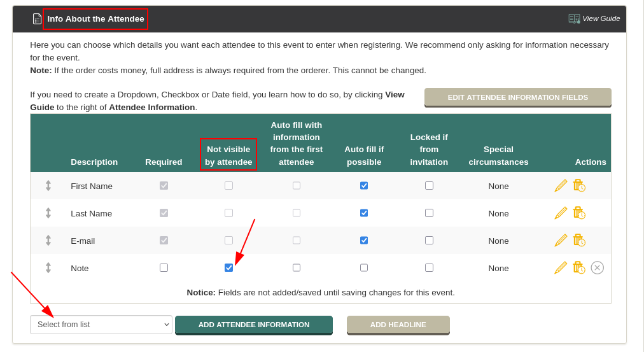Click the Note row's trash-clock icon

(x=579, y=268)
